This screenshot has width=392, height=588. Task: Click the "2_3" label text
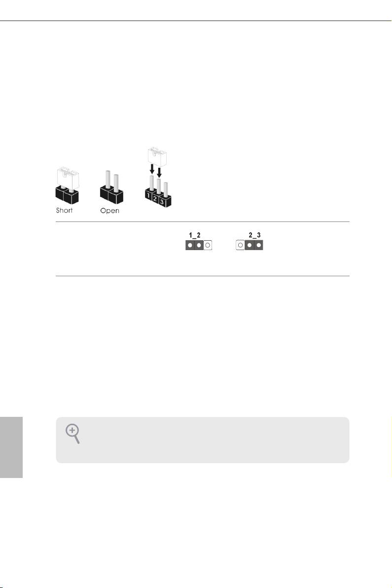(x=254, y=235)
